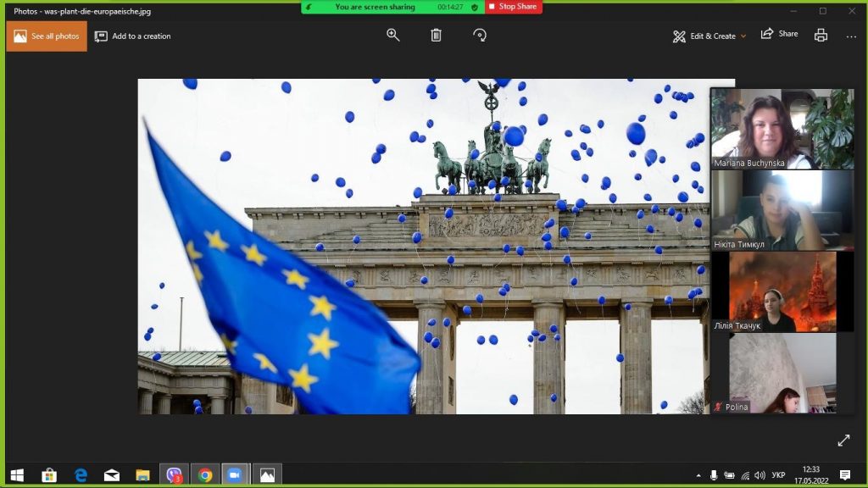This screenshot has width=868, height=488.
Task: Switch to the Zoom app on the taskbar
Action: point(236,475)
